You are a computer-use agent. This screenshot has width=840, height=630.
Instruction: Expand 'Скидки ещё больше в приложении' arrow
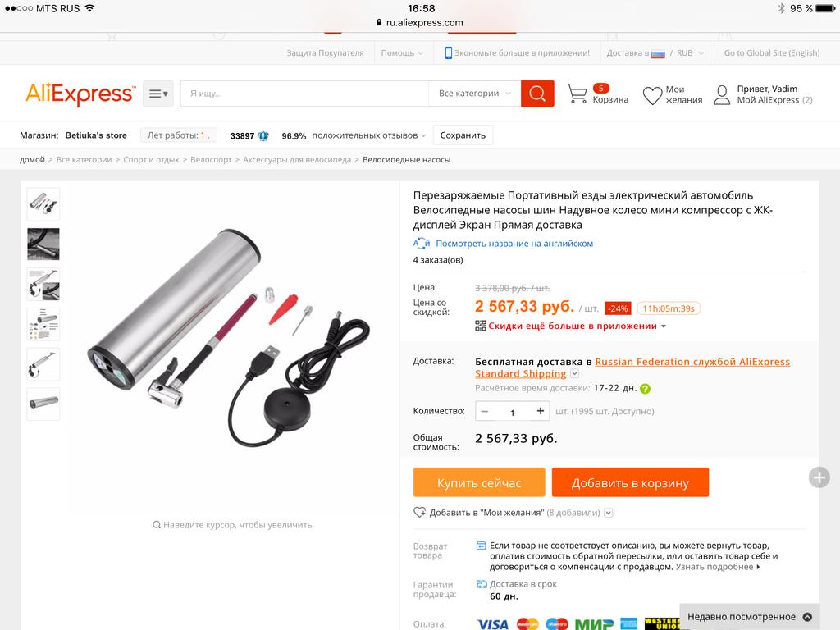click(664, 326)
